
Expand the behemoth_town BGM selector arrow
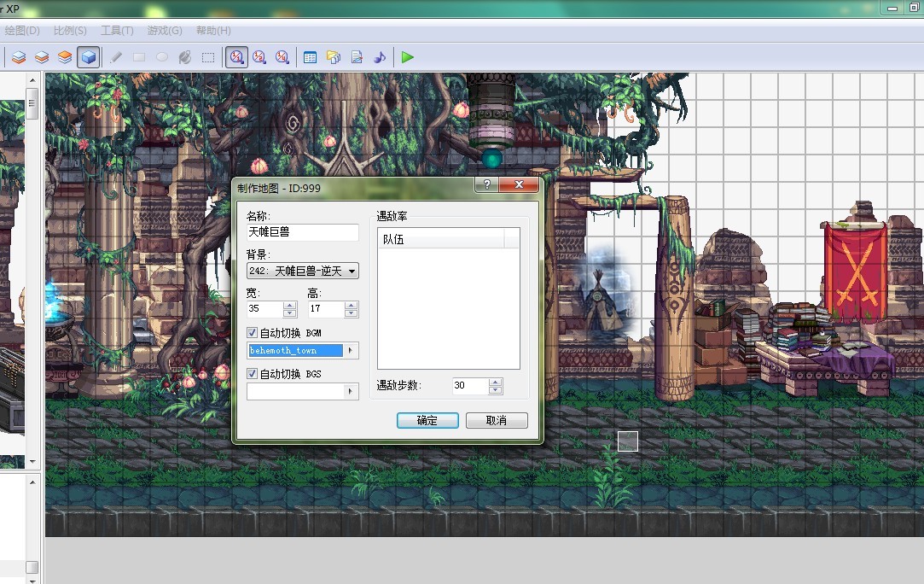click(351, 350)
